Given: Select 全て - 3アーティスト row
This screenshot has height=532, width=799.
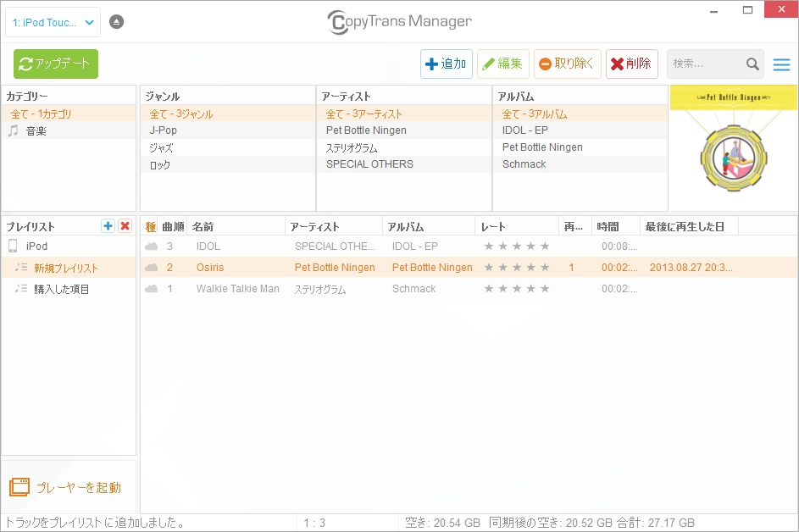Looking at the screenshot, I should 404,114.
